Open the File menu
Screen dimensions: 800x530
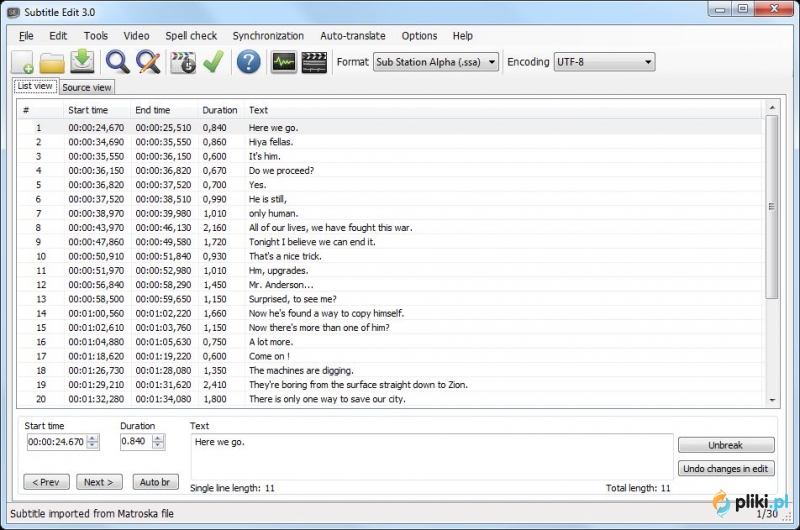(x=26, y=36)
